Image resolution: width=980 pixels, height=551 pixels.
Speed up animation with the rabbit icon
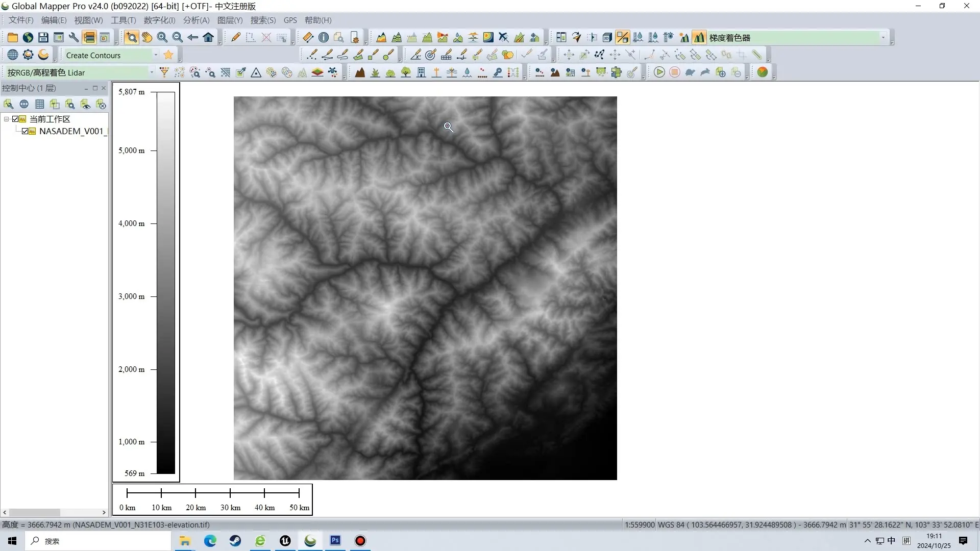(705, 72)
